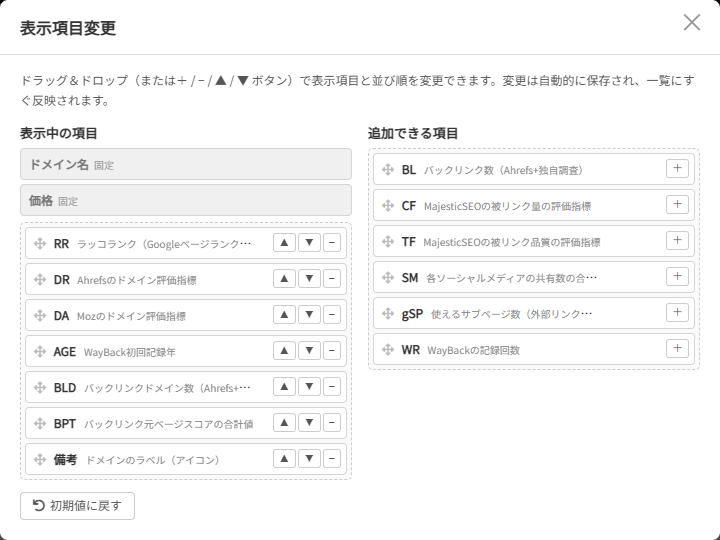720x540 pixels.
Task: Click RR ラッコランク description text
Action: tap(164, 244)
